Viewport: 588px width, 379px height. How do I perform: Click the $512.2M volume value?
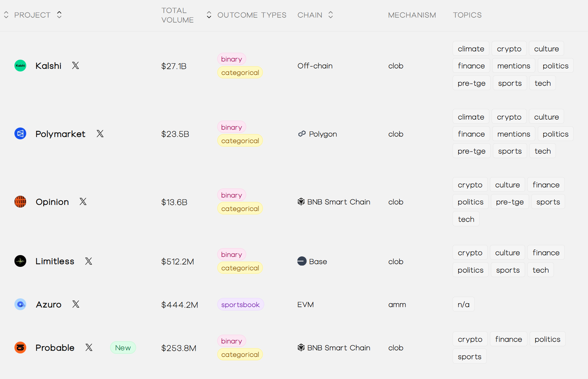point(178,261)
